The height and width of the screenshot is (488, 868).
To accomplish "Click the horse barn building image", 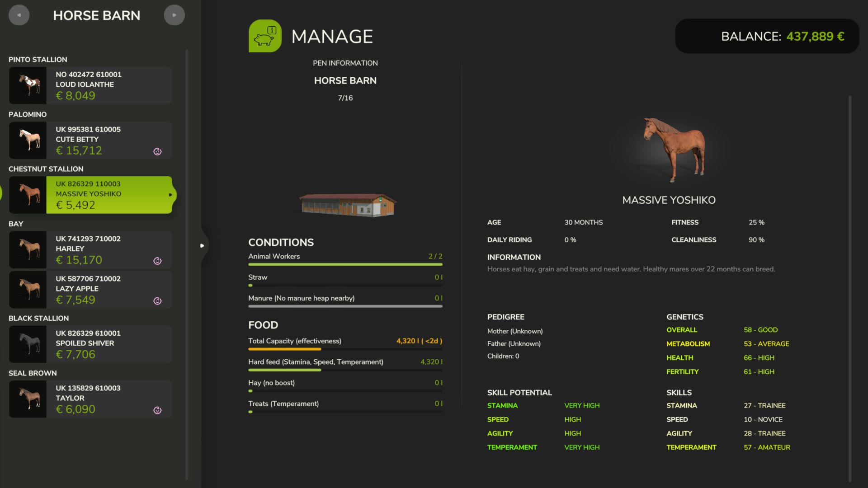I will [x=348, y=206].
